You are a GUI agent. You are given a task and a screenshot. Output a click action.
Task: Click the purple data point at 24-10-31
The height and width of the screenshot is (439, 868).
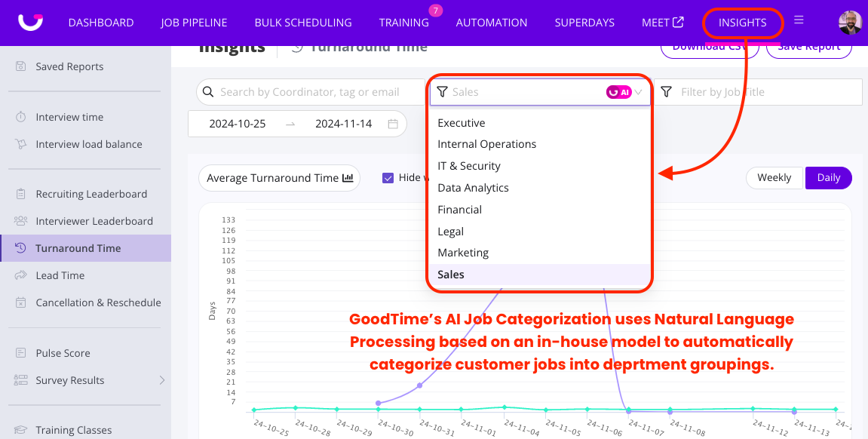pyautogui.click(x=419, y=385)
